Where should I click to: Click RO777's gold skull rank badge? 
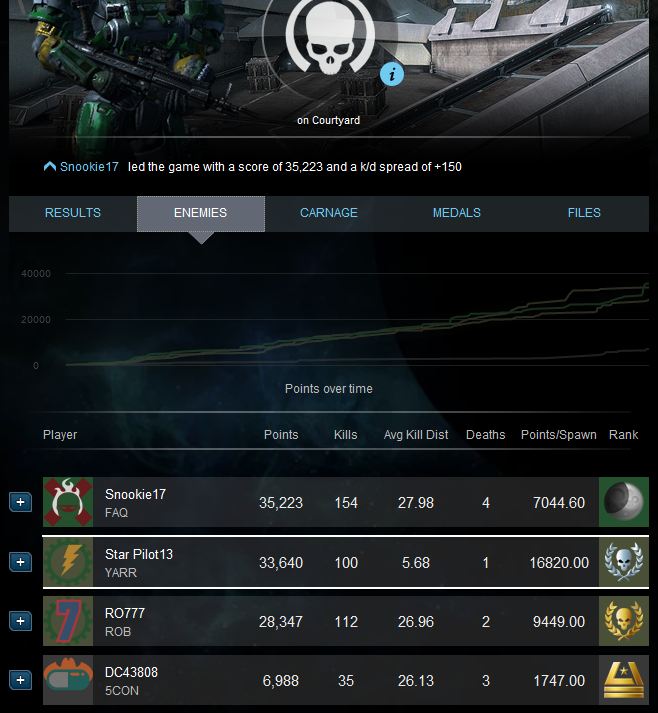pyautogui.click(x=623, y=621)
